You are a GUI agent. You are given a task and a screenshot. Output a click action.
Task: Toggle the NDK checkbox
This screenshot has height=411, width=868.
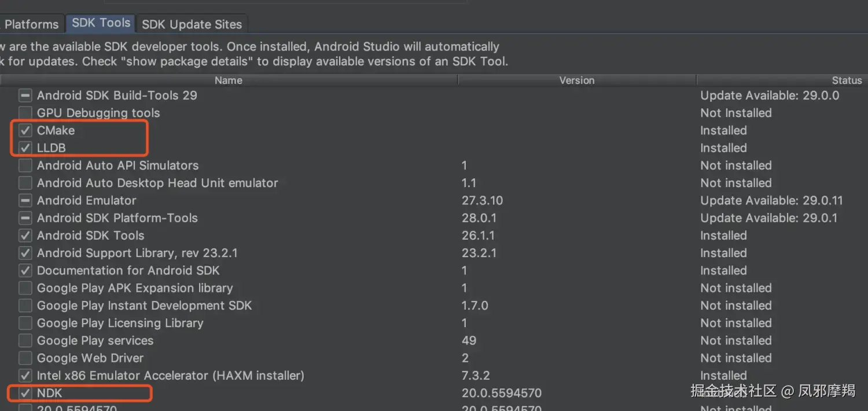(x=25, y=393)
